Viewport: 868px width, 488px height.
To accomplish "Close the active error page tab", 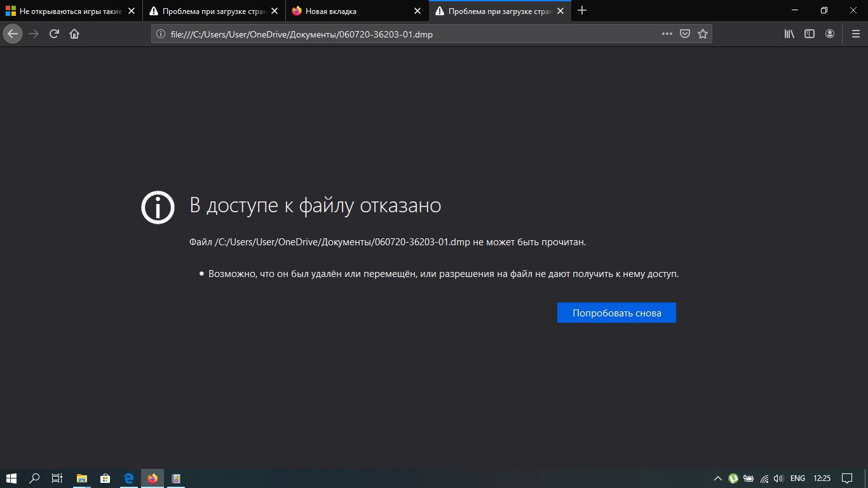I will pyautogui.click(x=560, y=11).
